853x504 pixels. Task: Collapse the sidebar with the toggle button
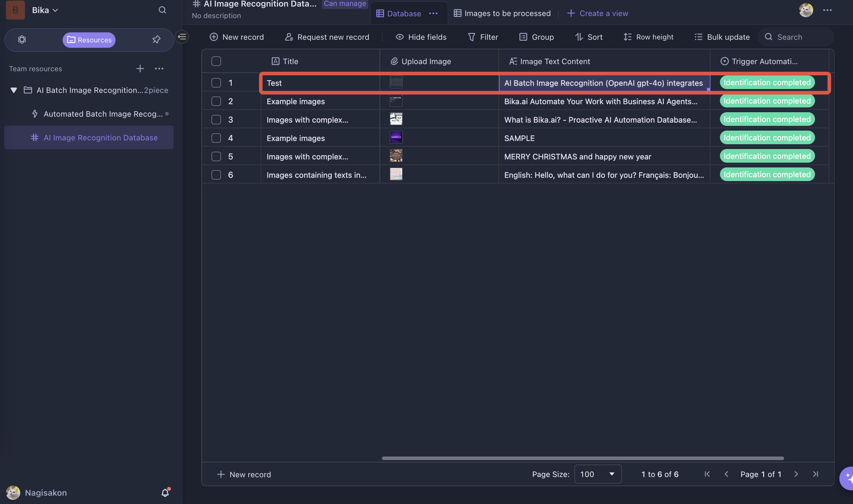182,37
